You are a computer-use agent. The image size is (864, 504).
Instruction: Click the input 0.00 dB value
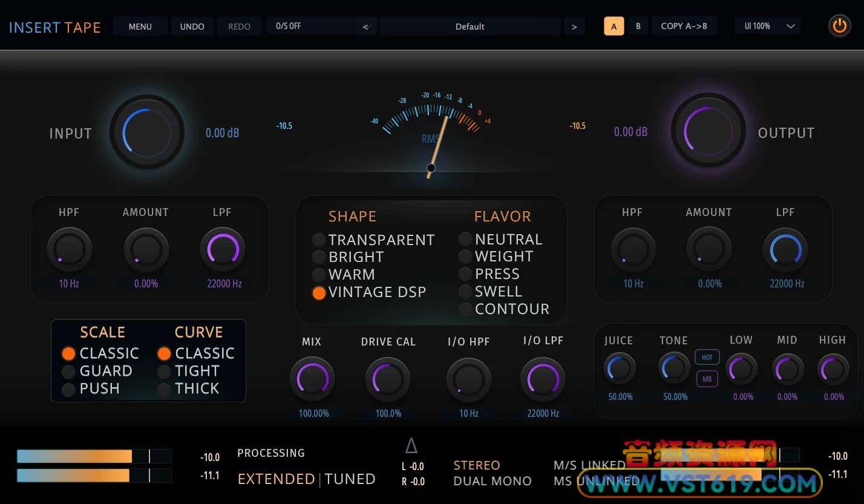(x=223, y=133)
